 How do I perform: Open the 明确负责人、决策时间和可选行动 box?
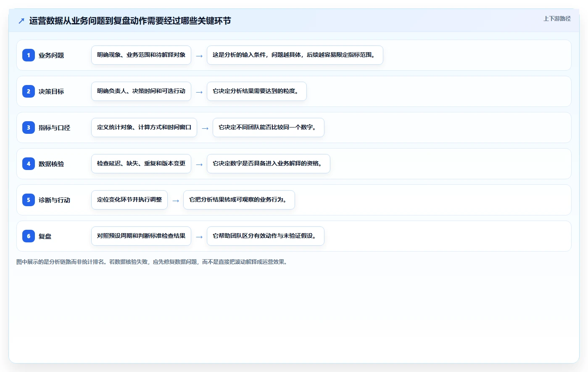click(141, 91)
